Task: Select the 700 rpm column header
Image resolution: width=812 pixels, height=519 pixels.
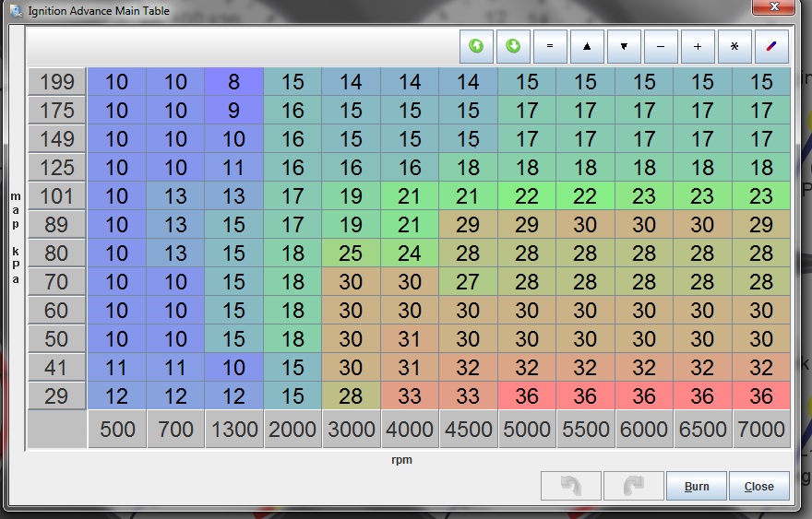Action: point(175,429)
